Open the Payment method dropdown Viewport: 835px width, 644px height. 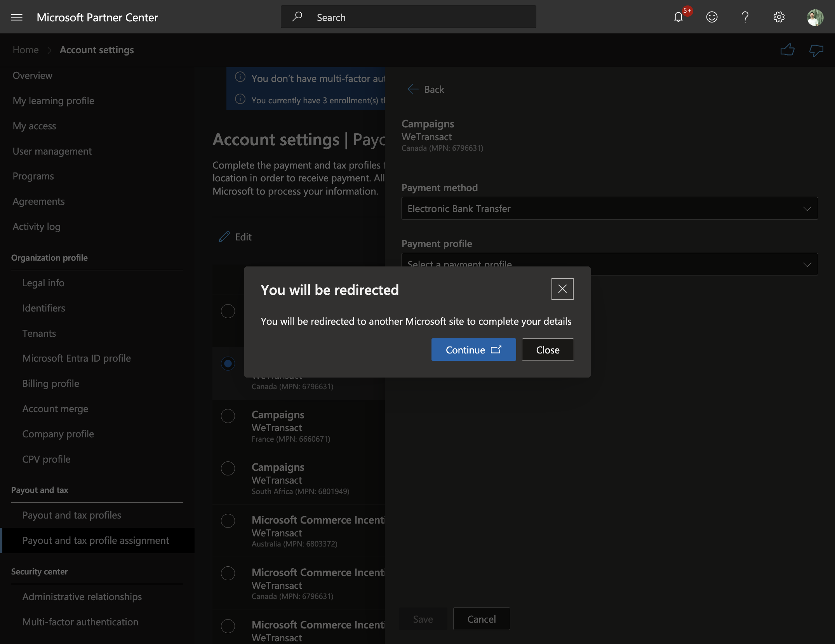(x=610, y=208)
